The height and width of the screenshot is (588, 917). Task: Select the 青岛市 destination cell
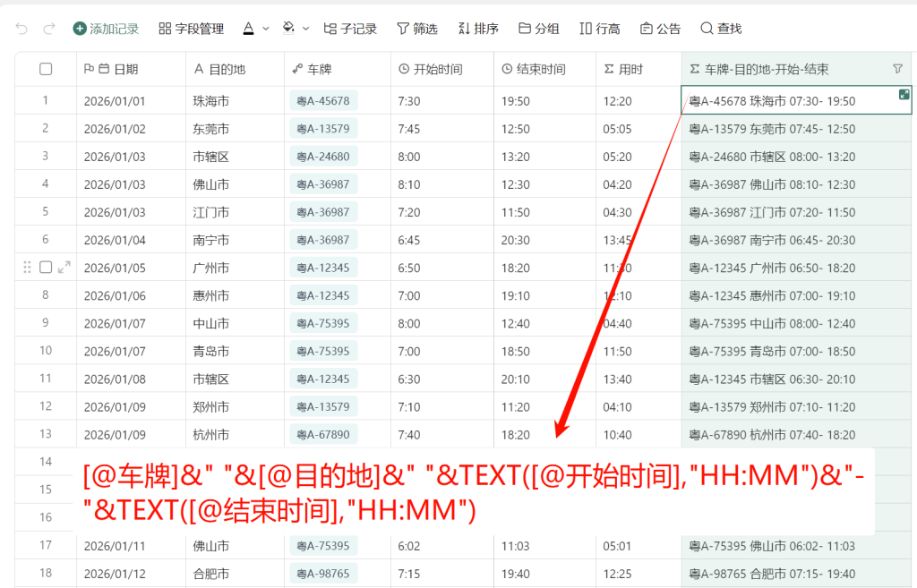(236, 351)
